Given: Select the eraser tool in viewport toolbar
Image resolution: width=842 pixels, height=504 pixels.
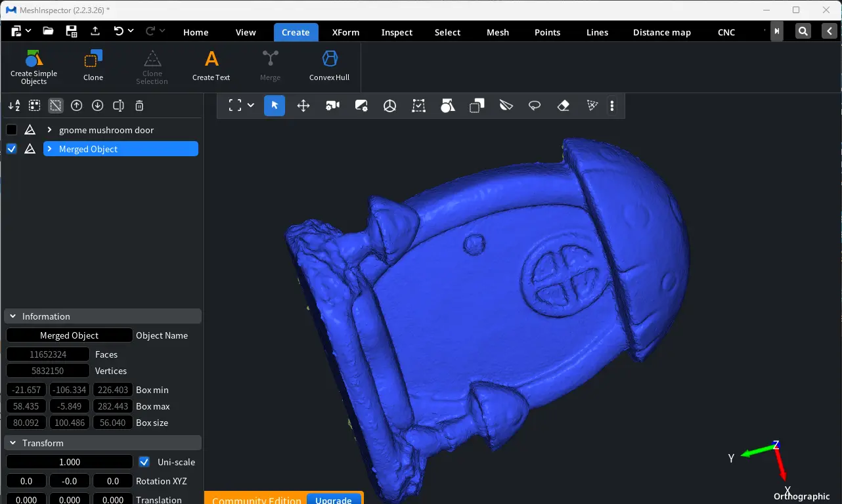Looking at the screenshot, I should click(x=564, y=106).
